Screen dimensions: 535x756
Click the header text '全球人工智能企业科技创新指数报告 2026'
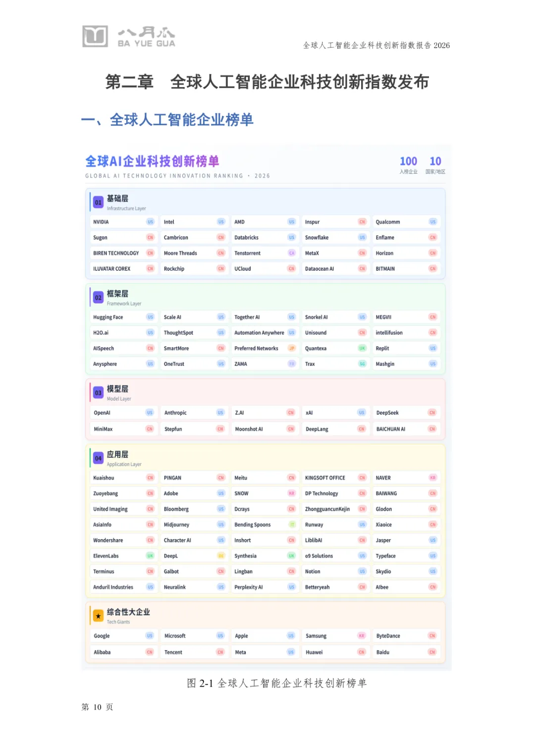(x=376, y=46)
